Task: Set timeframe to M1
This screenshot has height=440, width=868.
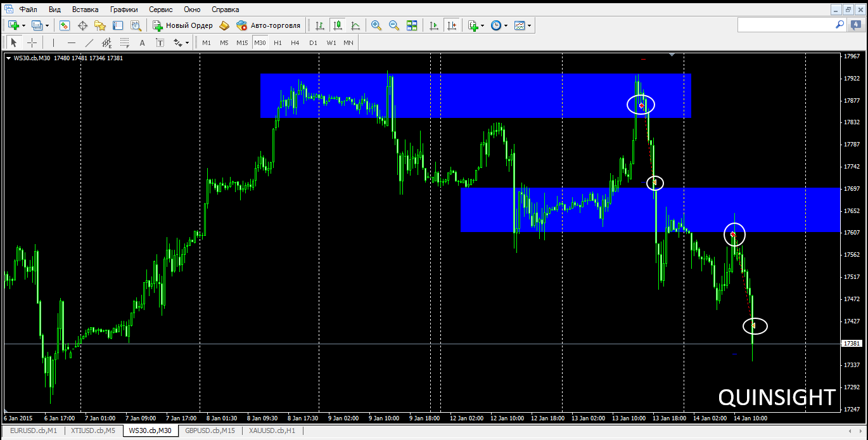Action: [207, 42]
